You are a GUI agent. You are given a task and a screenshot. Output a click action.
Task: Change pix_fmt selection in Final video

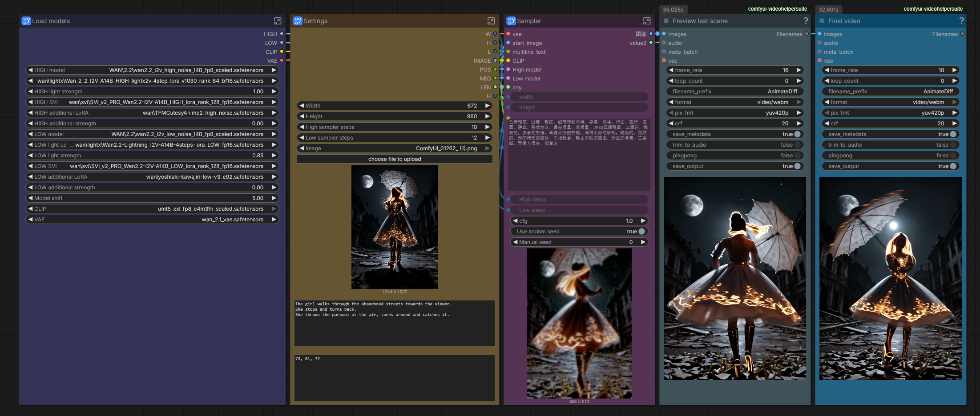(890, 113)
